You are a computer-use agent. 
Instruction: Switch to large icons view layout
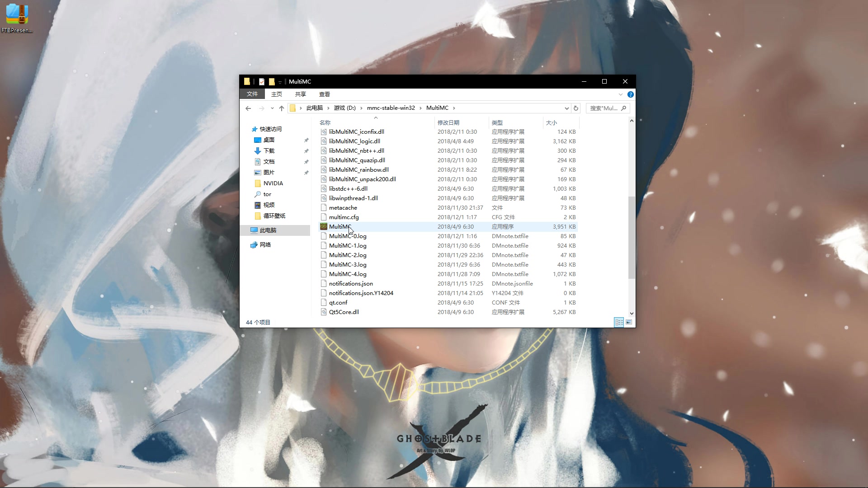coord(629,322)
